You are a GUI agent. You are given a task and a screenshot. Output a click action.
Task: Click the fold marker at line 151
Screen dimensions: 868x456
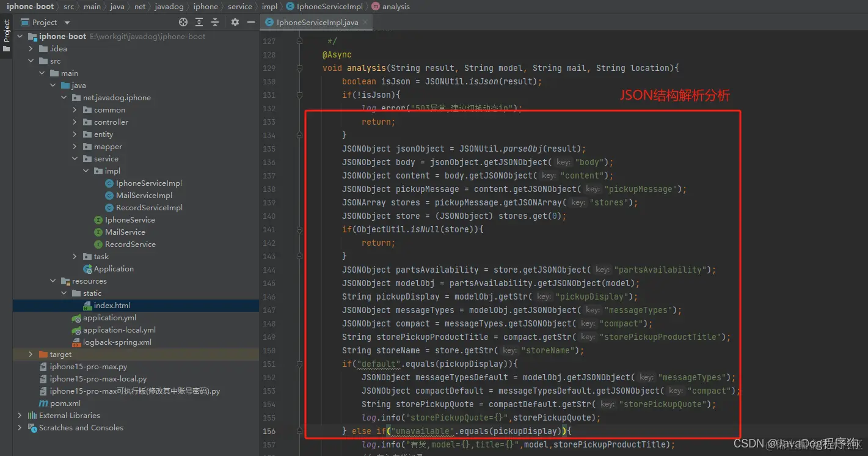coord(300,364)
